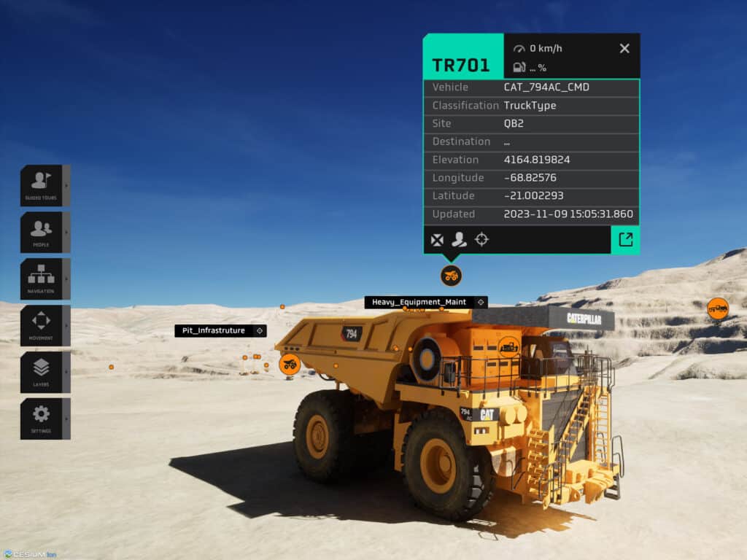Select the TR701 truck marker below panel
The image size is (747, 560).
pyautogui.click(x=451, y=276)
